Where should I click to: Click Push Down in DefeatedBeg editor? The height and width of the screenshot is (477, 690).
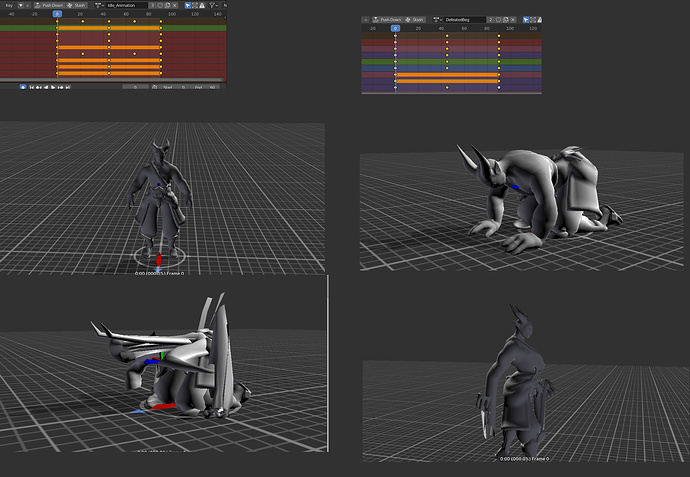(387, 20)
